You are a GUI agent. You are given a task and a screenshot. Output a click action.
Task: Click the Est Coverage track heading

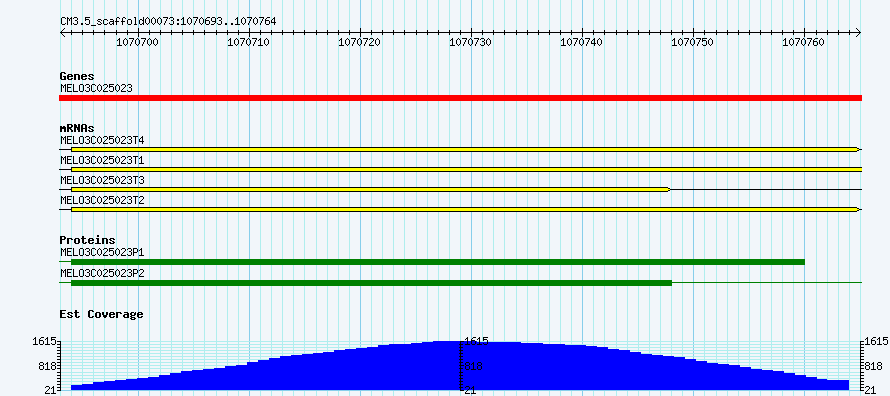[102, 314]
